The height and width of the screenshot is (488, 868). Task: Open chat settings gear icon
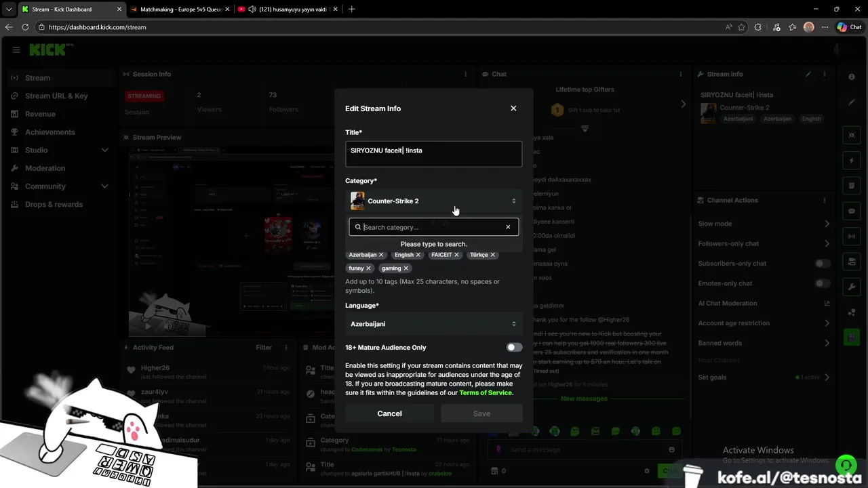[647, 470]
